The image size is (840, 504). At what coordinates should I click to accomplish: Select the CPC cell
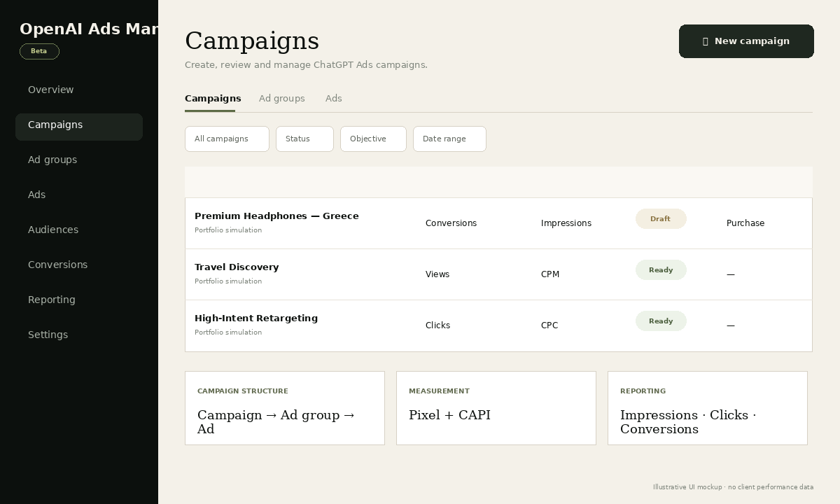click(549, 325)
